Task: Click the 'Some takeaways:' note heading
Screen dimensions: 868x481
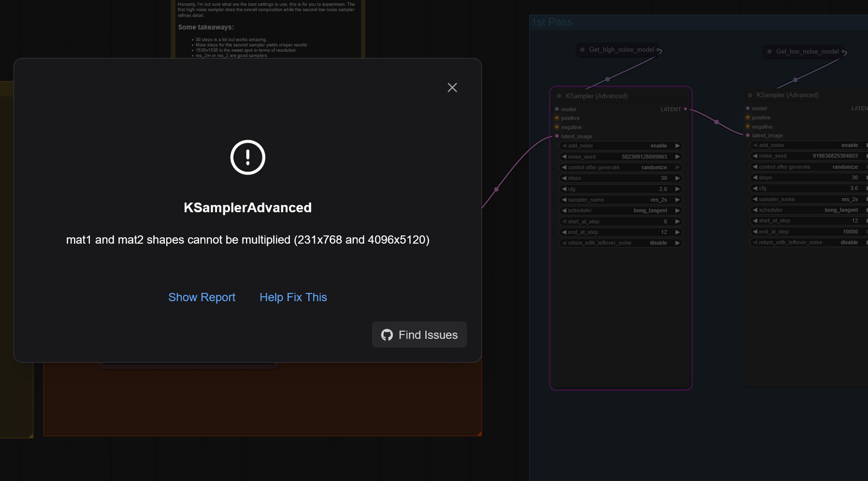Action: [206, 27]
